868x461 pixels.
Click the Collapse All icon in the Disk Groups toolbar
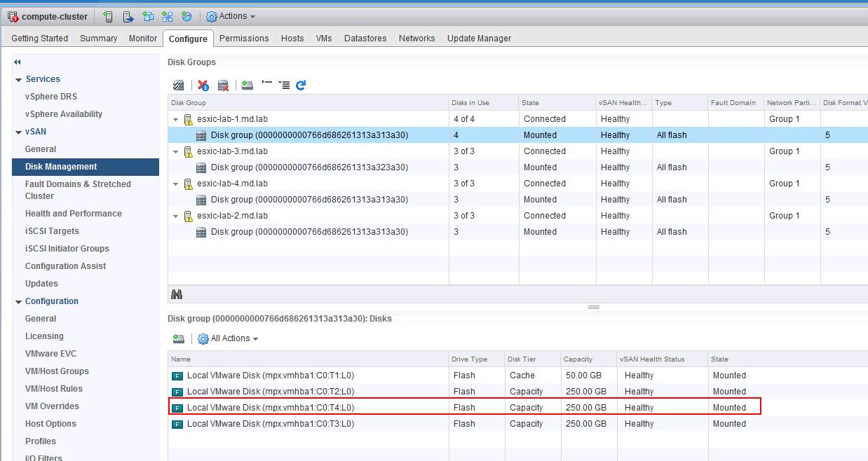click(x=266, y=84)
